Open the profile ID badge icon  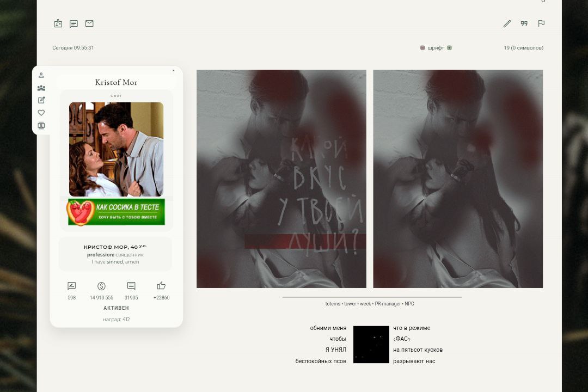pos(58,23)
